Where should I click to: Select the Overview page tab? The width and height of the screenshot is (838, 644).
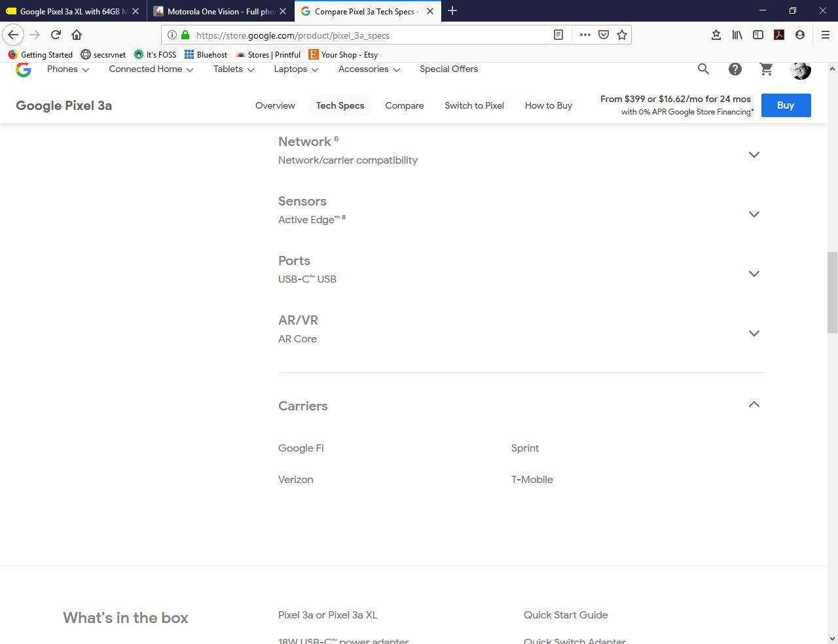[x=275, y=105]
